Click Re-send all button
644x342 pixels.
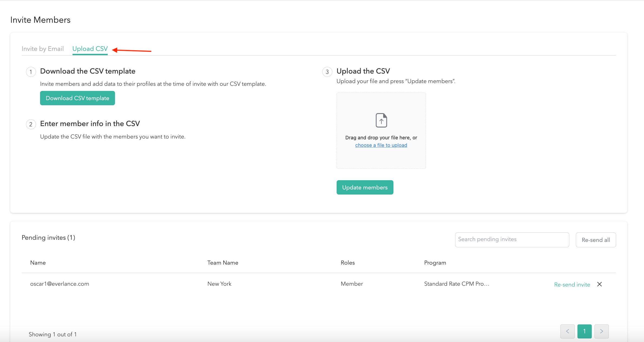[596, 240]
